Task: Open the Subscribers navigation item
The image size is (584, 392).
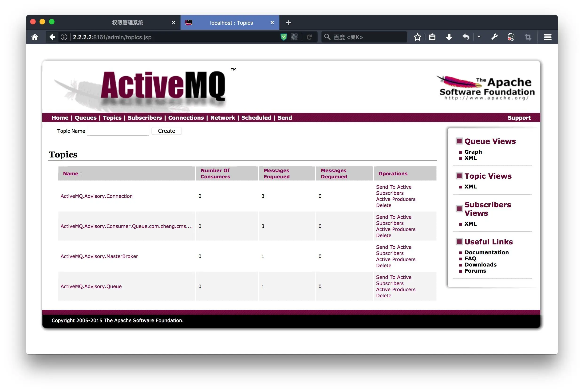Action: tap(145, 118)
